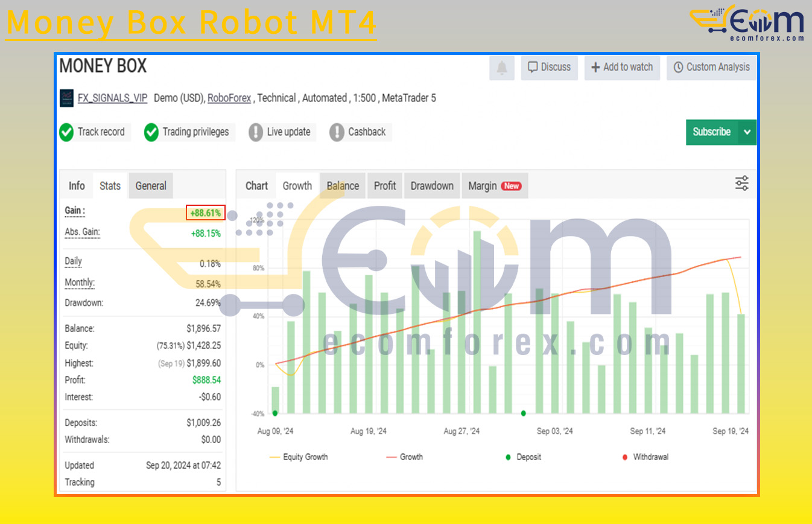Click the Daily label
Screen dimensions: 812x524
[73, 261]
